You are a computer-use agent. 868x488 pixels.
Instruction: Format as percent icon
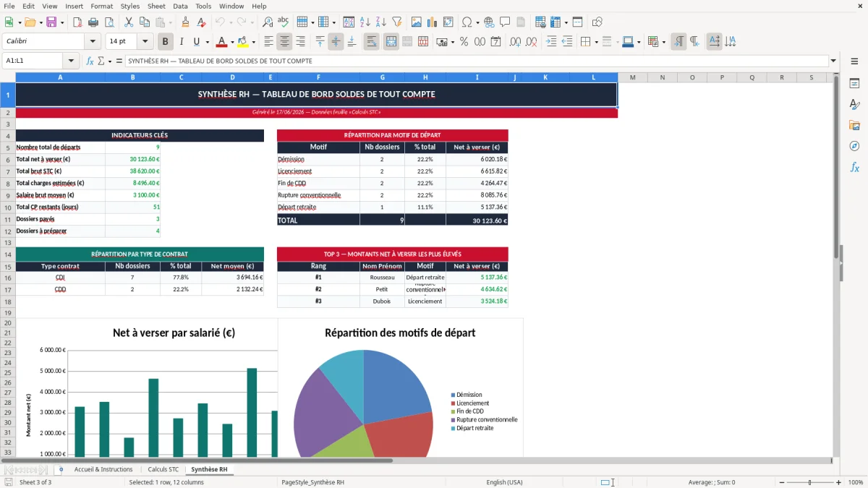click(x=464, y=42)
